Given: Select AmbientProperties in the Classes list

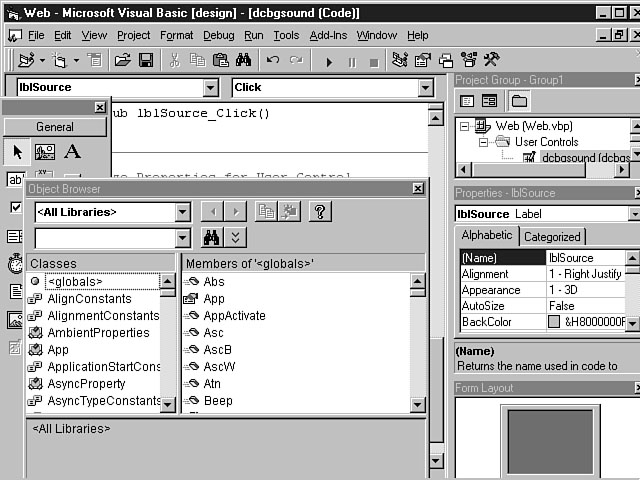Looking at the screenshot, I should (98, 333).
